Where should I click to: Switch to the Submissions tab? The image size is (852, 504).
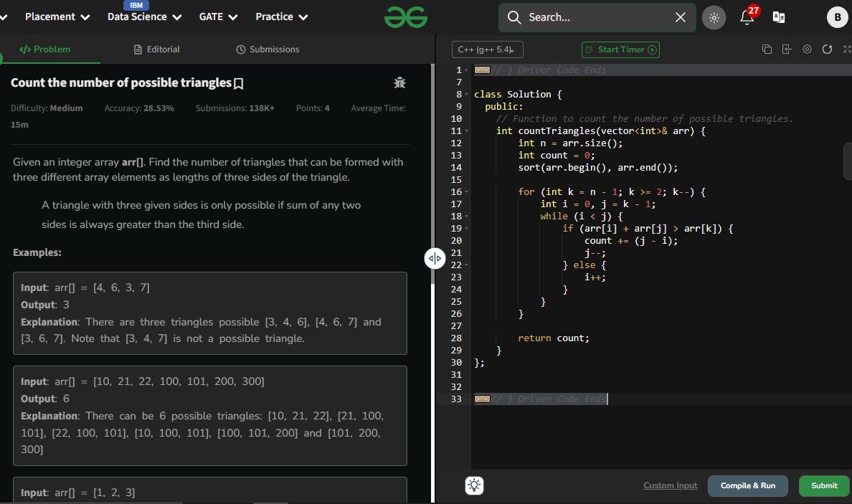[268, 49]
